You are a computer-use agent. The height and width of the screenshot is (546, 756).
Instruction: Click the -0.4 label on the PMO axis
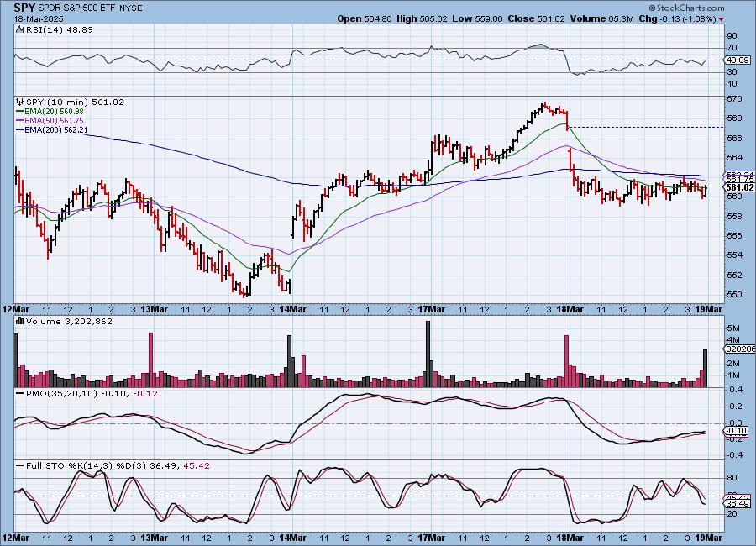[x=733, y=454]
